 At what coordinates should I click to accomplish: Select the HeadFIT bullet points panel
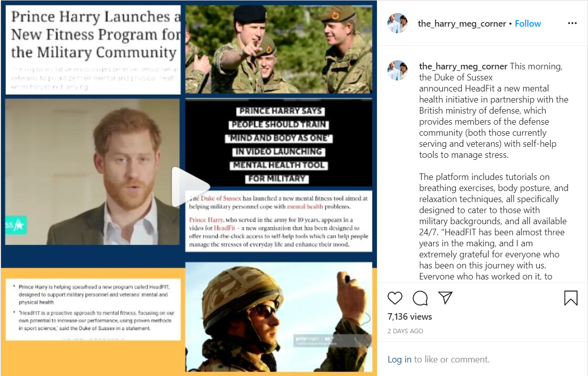coord(93,309)
